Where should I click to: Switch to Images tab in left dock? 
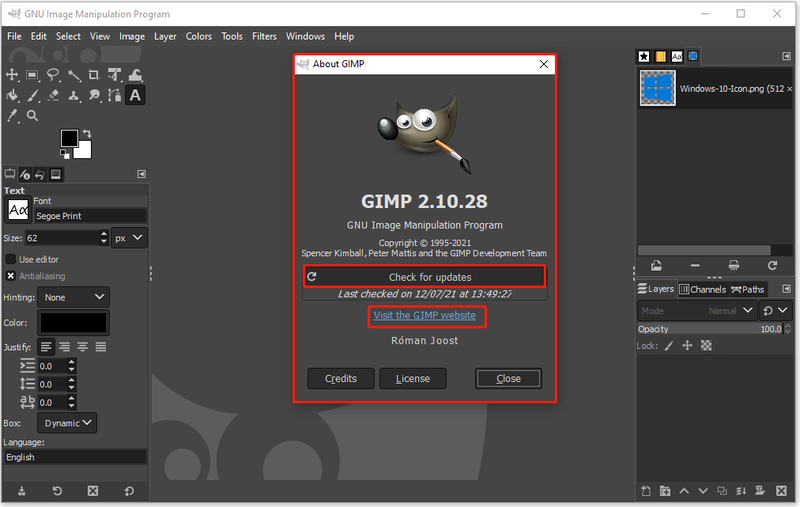pyautogui.click(x=56, y=174)
